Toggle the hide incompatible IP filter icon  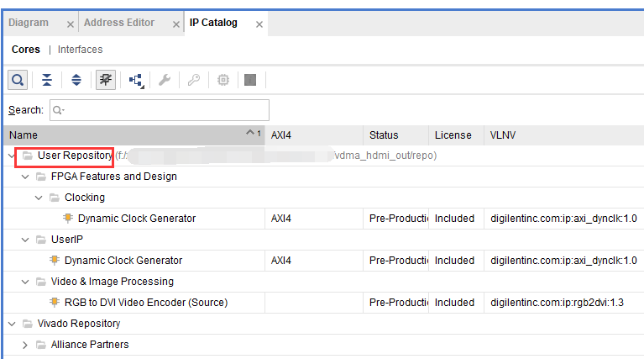point(106,80)
